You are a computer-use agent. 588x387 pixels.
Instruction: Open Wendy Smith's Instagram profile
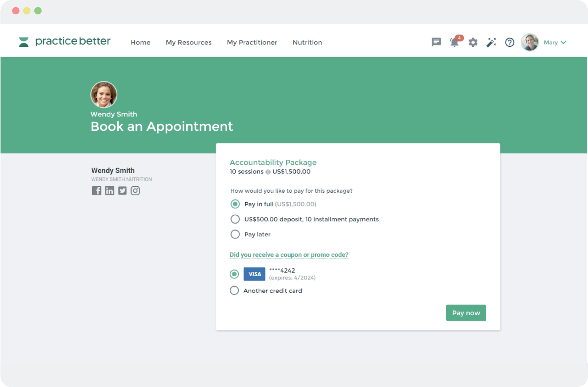click(135, 191)
